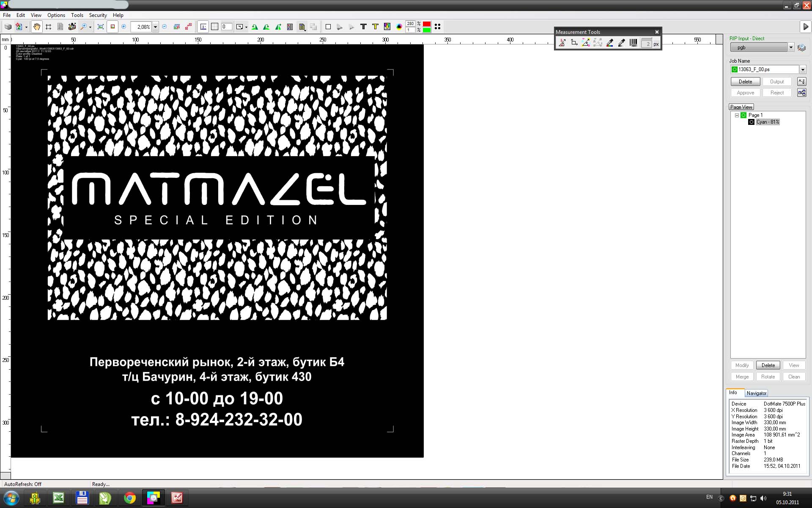This screenshot has height=508, width=812.
Task: Select Page 1 in page tree
Action: 755,115
